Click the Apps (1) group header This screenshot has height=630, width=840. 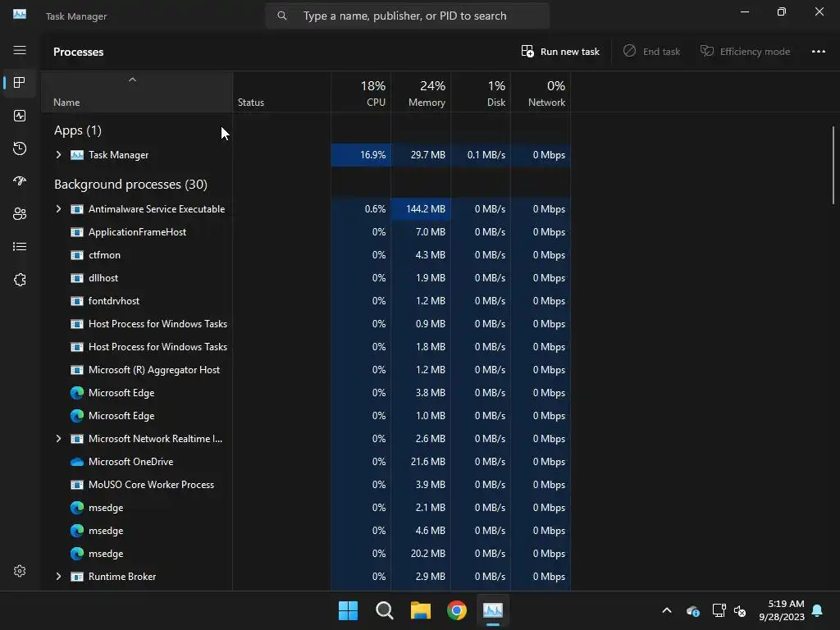(78, 130)
